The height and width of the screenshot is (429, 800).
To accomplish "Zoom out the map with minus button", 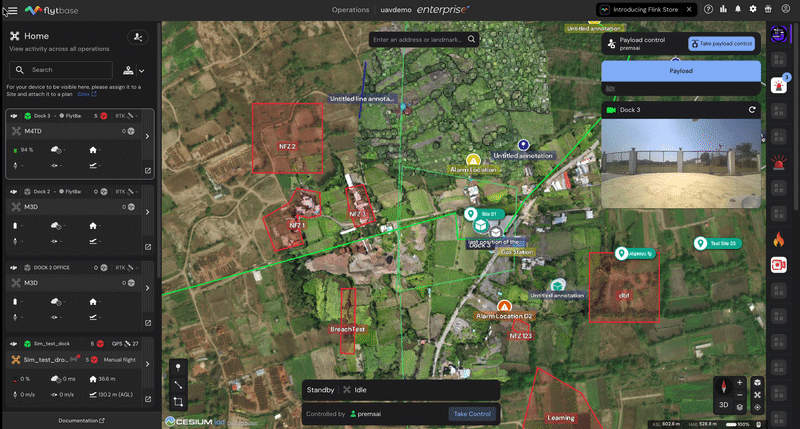I will point(739,395).
